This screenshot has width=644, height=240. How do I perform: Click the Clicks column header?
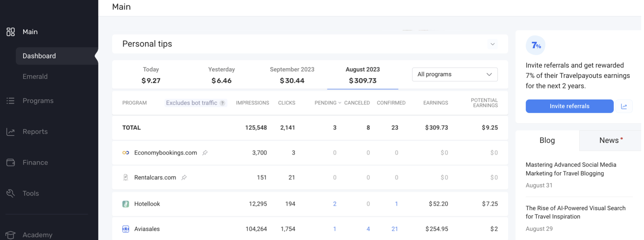tap(286, 103)
